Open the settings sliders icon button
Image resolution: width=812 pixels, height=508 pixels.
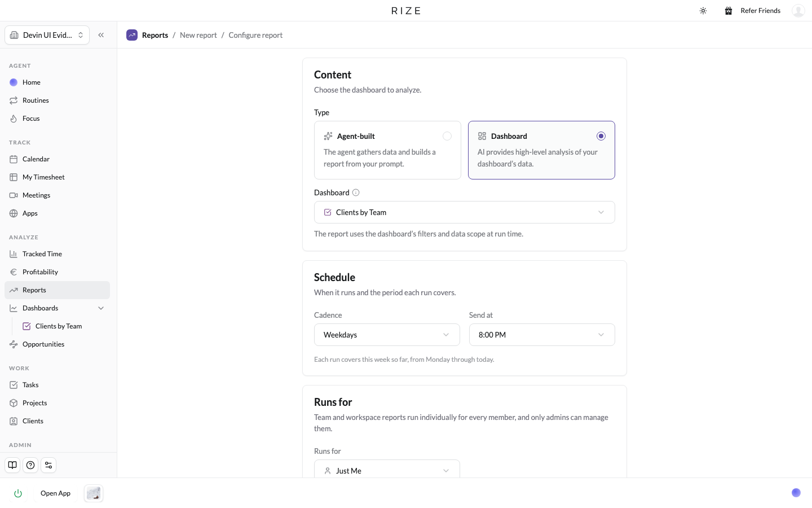coord(48,465)
